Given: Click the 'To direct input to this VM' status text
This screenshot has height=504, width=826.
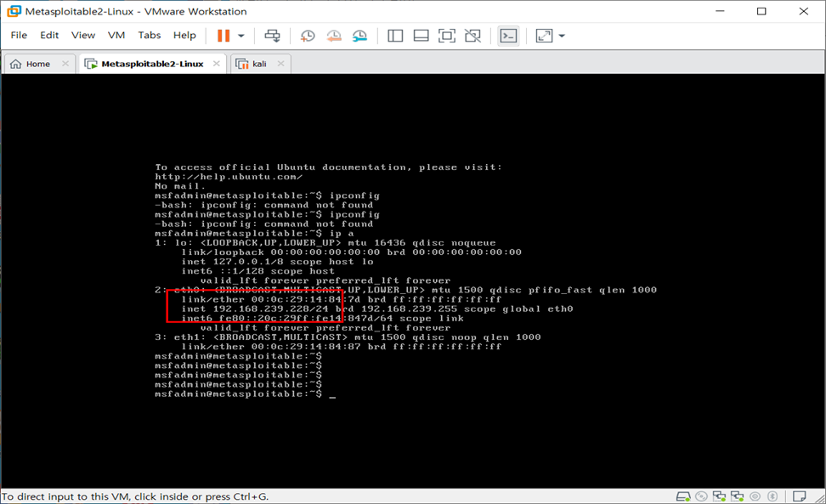Looking at the screenshot, I should click(135, 496).
